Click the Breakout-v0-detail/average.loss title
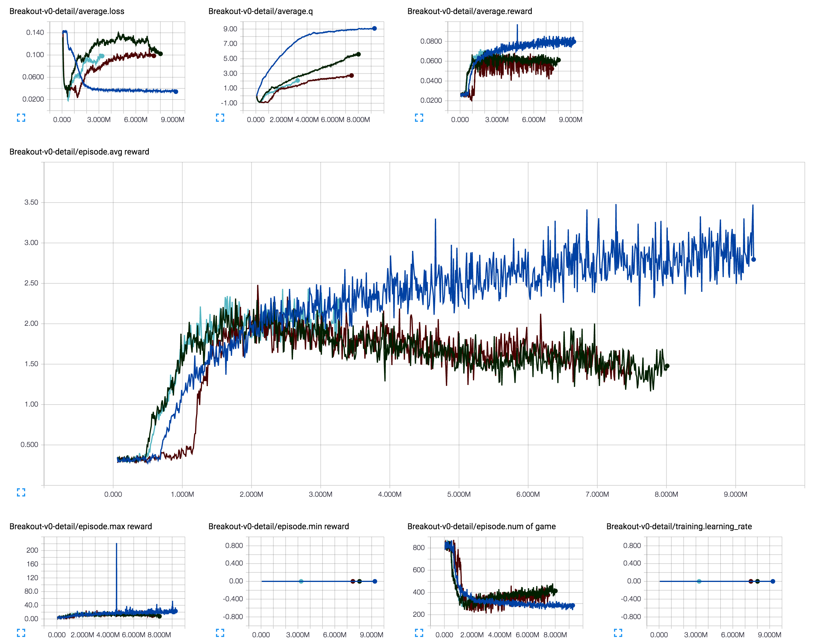The image size is (813, 644). coord(67,11)
